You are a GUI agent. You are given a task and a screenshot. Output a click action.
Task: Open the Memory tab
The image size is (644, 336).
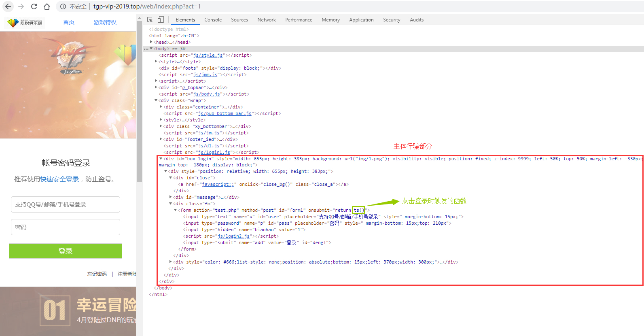point(331,20)
